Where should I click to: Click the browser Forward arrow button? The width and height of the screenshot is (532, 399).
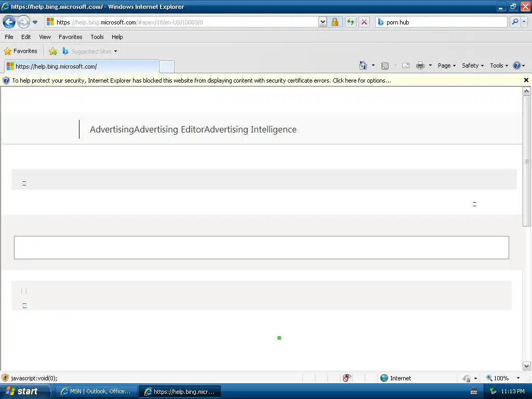(x=23, y=22)
